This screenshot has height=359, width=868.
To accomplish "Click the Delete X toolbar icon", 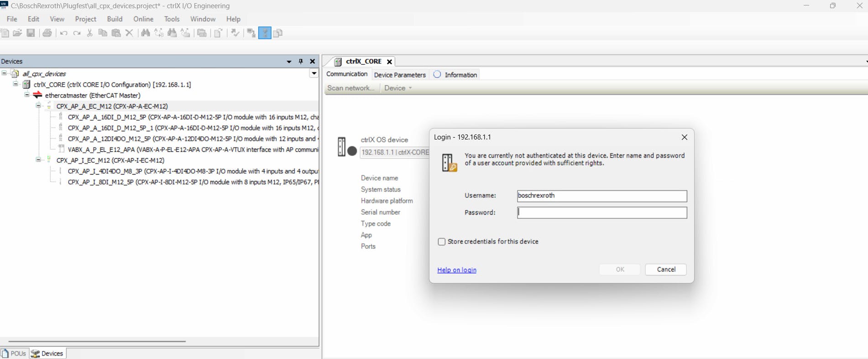I will [129, 33].
